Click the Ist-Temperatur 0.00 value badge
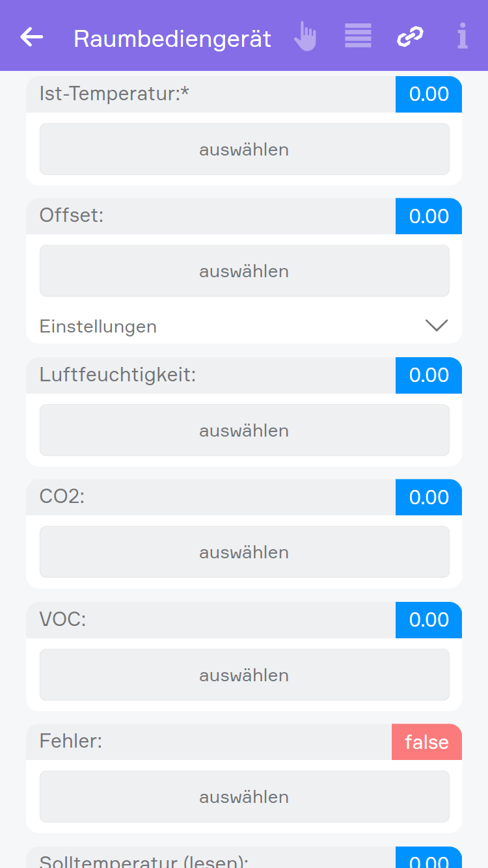The height and width of the screenshot is (868, 488). (x=429, y=94)
